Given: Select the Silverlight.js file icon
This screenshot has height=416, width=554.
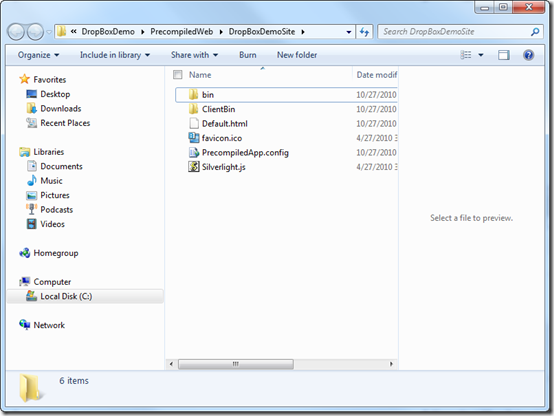Looking at the screenshot, I should pyautogui.click(x=194, y=166).
